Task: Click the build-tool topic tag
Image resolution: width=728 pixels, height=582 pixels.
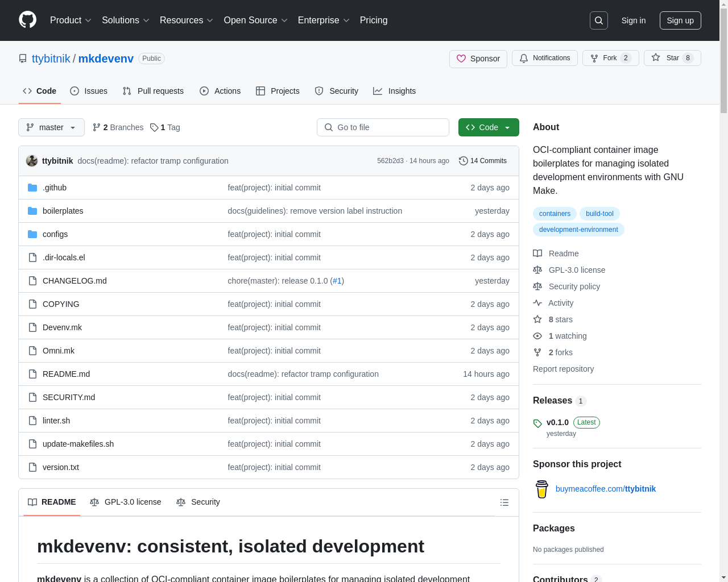Action: pyautogui.click(x=599, y=214)
